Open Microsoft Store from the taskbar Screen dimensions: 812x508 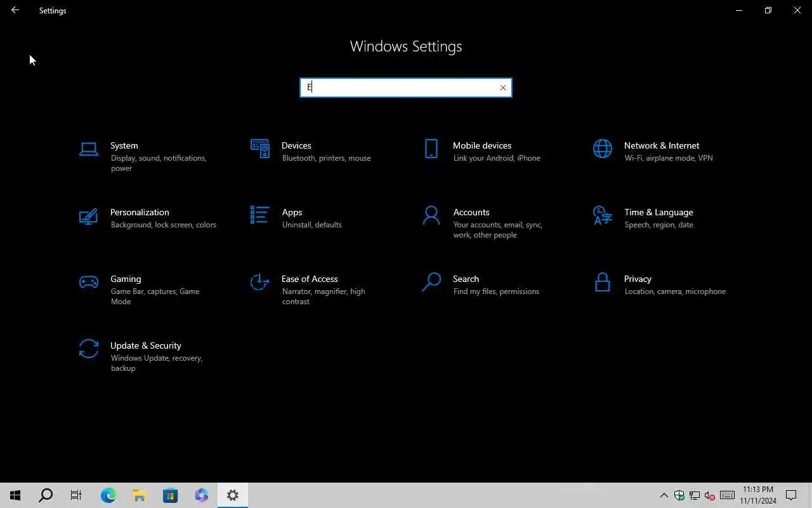(171, 495)
